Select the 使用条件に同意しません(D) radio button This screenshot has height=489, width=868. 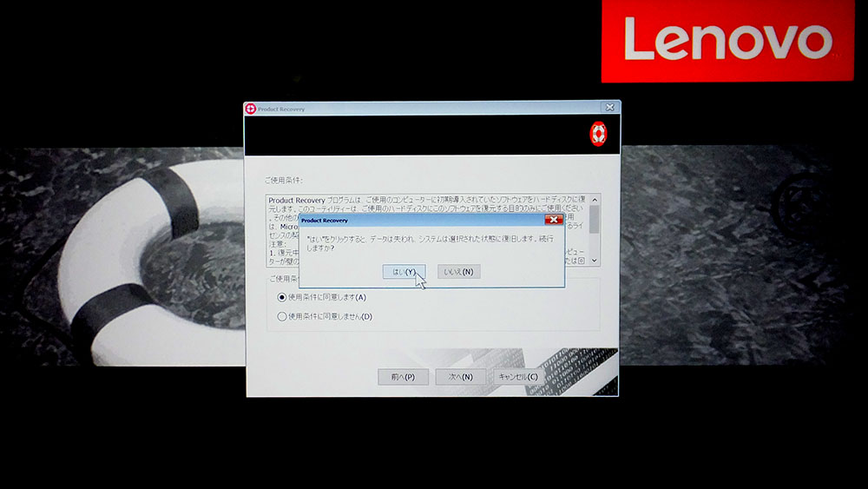coord(281,316)
